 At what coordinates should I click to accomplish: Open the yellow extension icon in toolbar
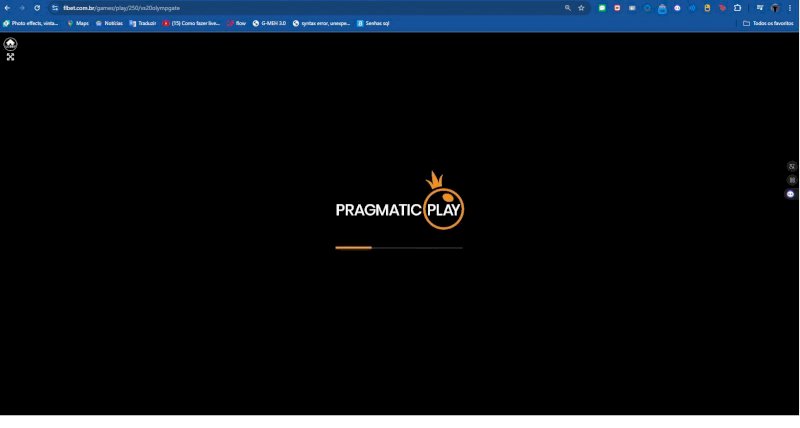coord(707,8)
